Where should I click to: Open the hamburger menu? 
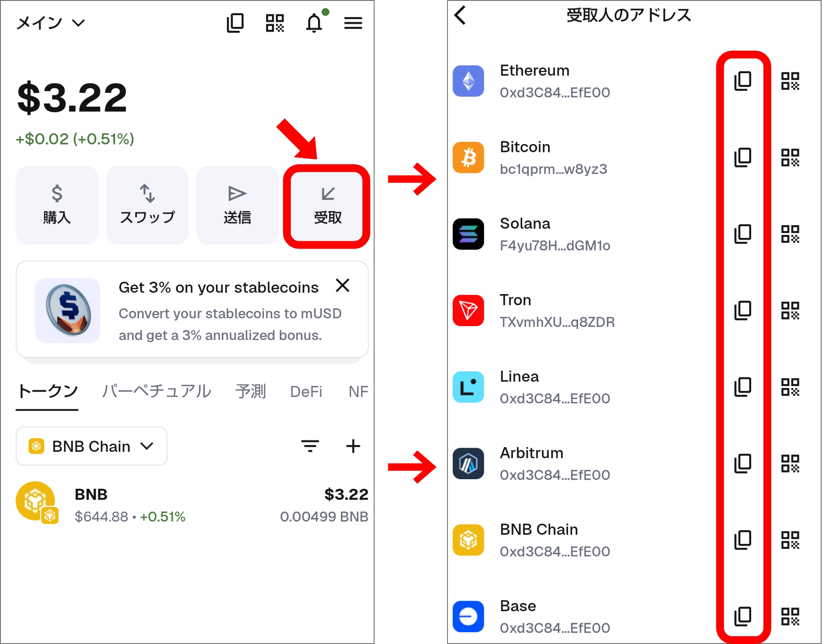coord(353,23)
